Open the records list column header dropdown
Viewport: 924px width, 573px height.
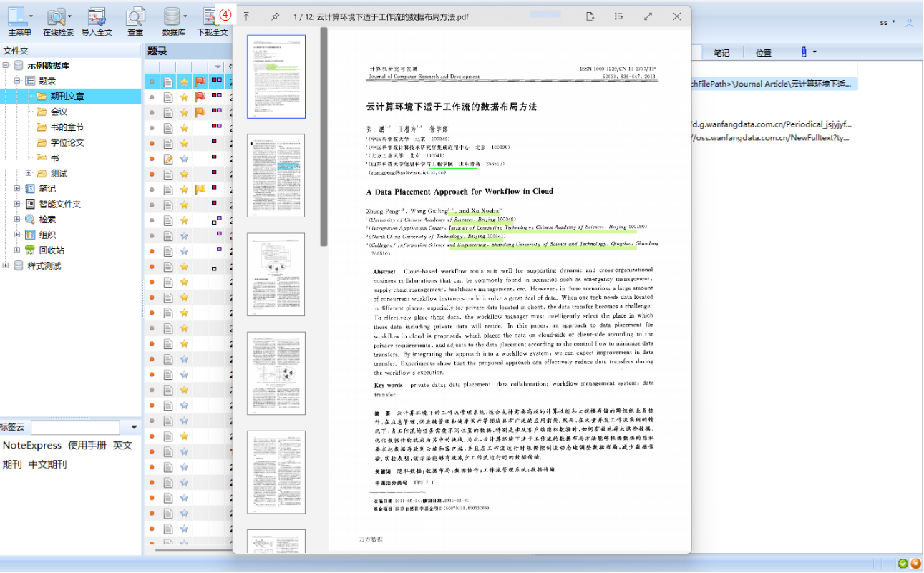tap(219, 67)
